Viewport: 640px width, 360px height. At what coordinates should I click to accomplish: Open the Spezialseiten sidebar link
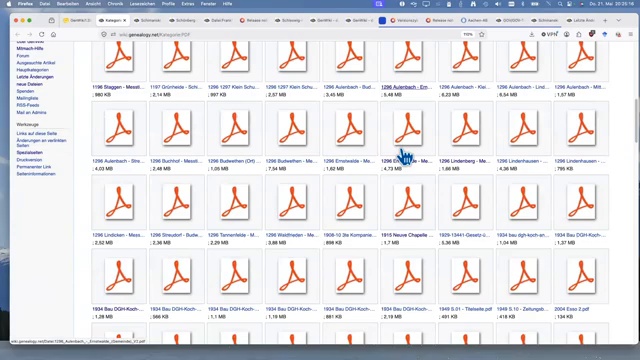click(x=29, y=153)
